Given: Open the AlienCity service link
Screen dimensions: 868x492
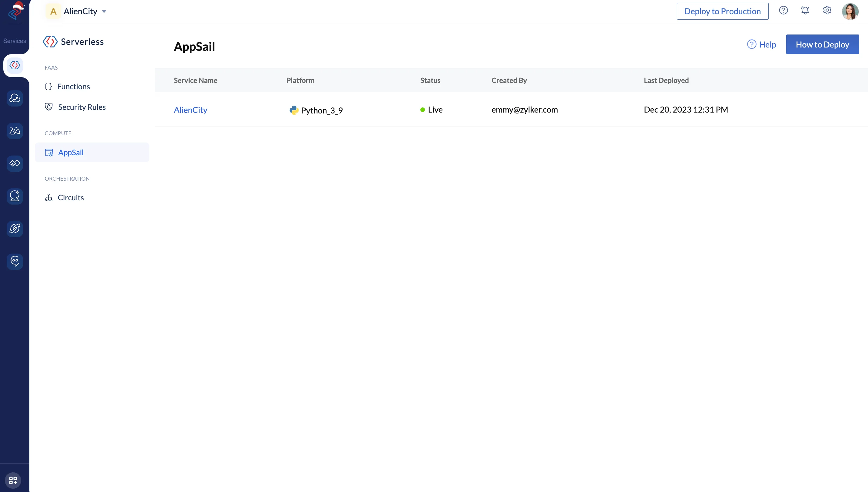Looking at the screenshot, I should point(190,110).
